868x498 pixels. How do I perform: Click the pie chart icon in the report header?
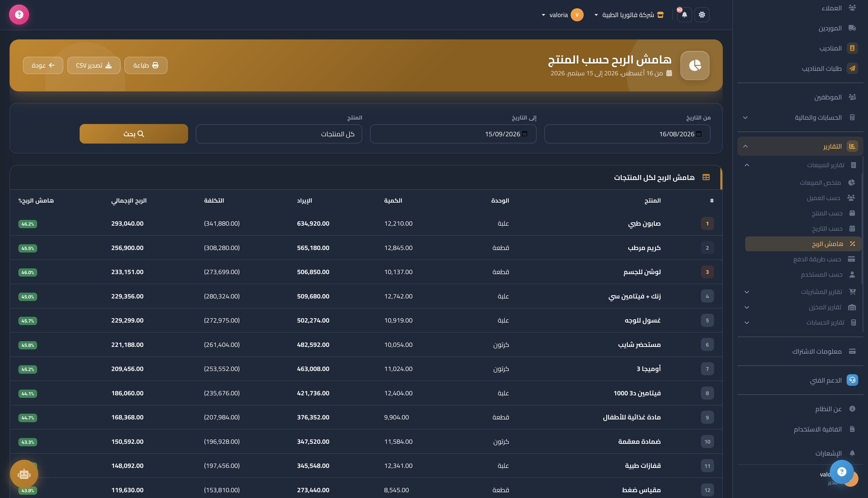[695, 65]
